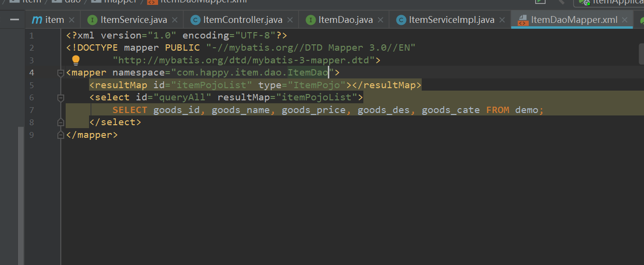Click the ItemApplication run configuration dropdown
Viewport: 644px width, 265px height.
tap(613, 2)
